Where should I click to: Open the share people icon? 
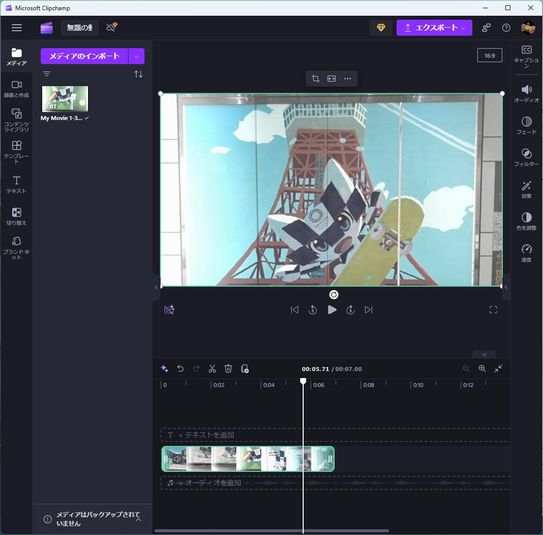click(x=486, y=28)
